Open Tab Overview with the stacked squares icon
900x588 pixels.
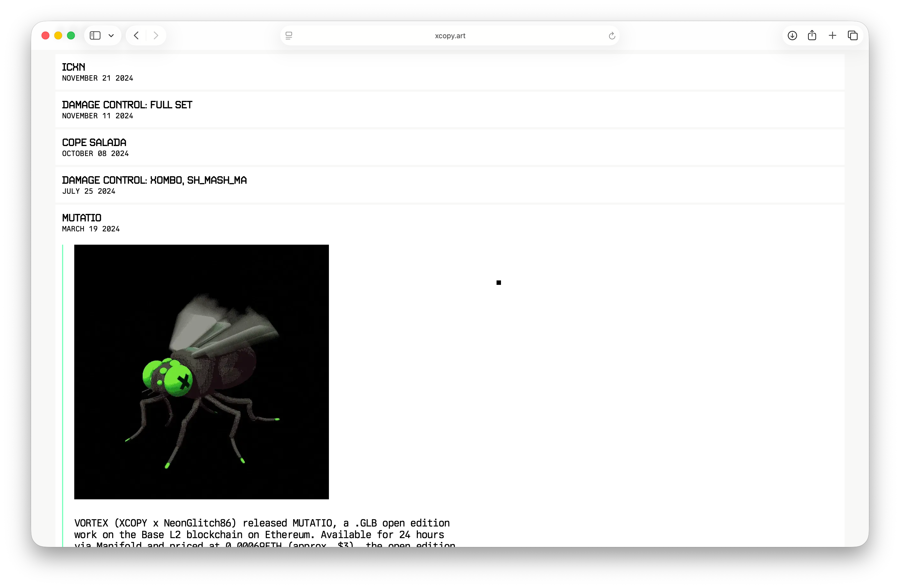(853, 35)
